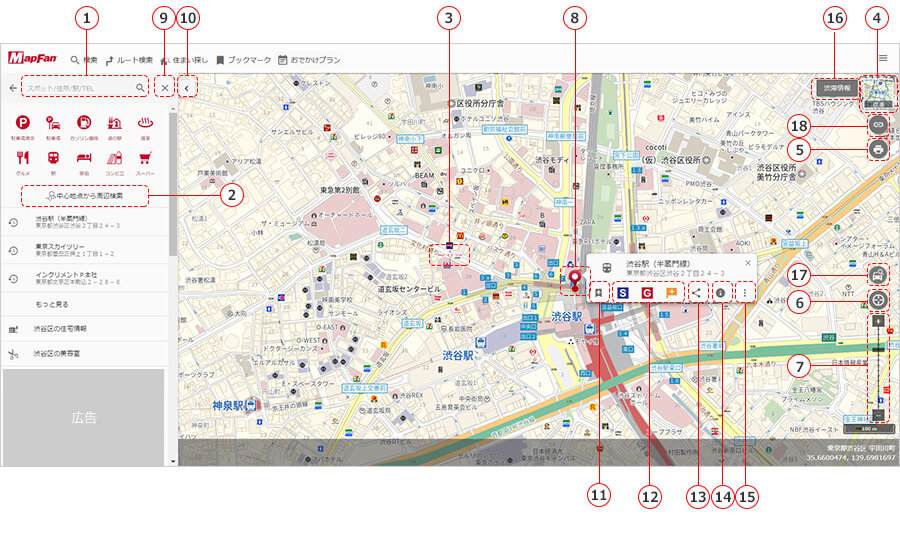Open the おでかけプラン menu
This screenshot has width=900, height=540.
coord(309,60)
